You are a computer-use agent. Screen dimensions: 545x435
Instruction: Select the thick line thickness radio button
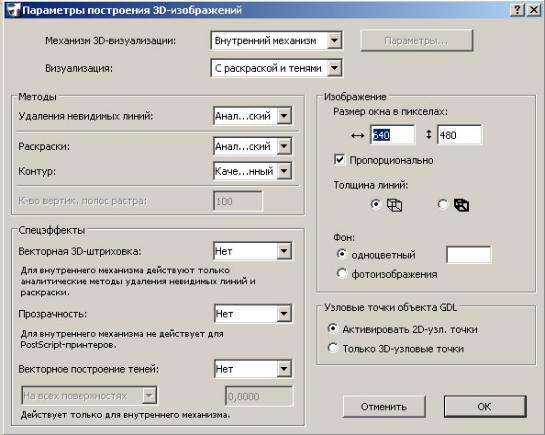442,204
